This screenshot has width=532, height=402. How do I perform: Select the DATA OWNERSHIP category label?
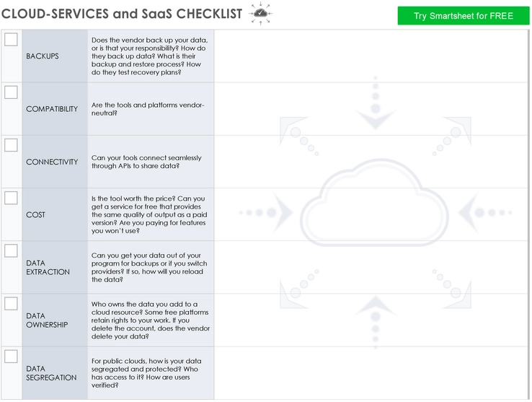(47, 320)
